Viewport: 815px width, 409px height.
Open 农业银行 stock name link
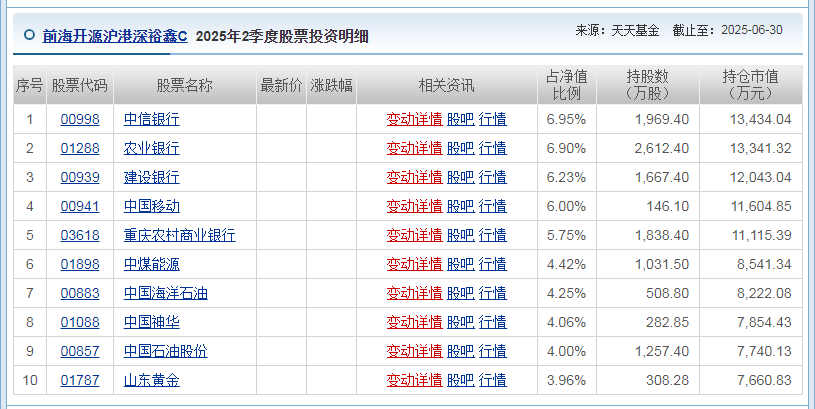click(152, 149)
